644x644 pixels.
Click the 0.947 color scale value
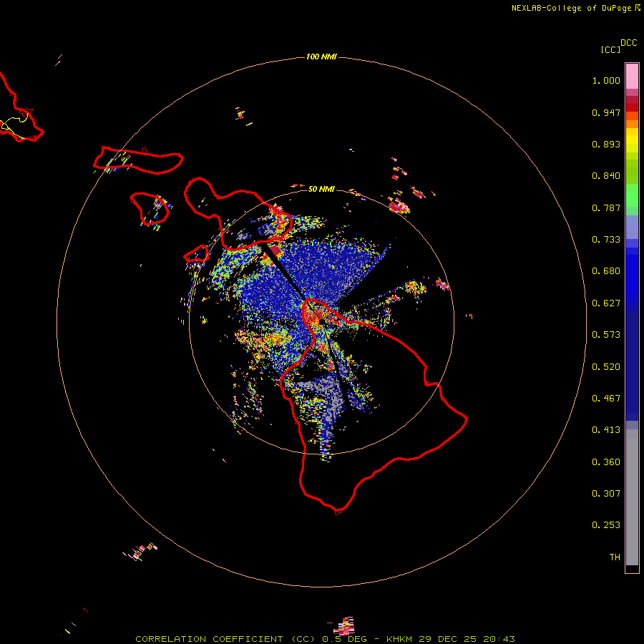pyautogui.click(x=606, y=112)
